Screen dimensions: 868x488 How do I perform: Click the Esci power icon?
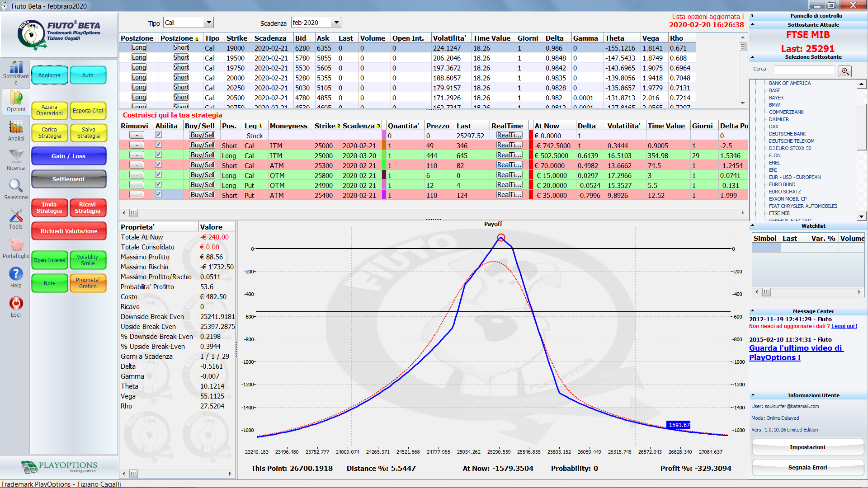(16, 303)
